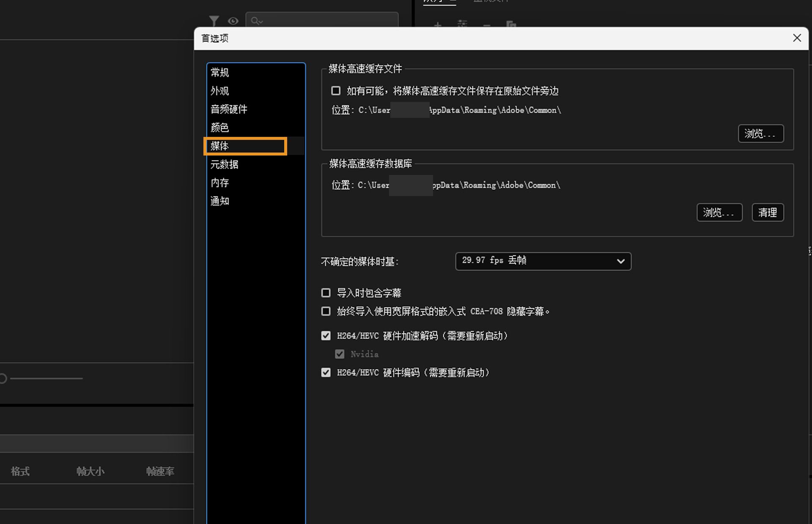The height and width of the screenshot is (524, 812).
Task: Select the 元数据 preferences category
Action: coord(224,164)
